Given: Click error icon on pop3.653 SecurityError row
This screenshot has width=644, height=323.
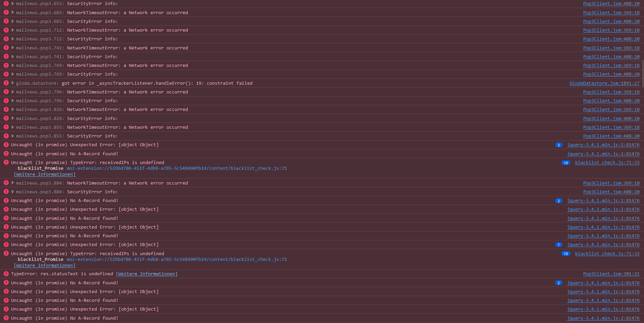Looking at the screenshot, I should pyautogui.click(x=6, y=4).
